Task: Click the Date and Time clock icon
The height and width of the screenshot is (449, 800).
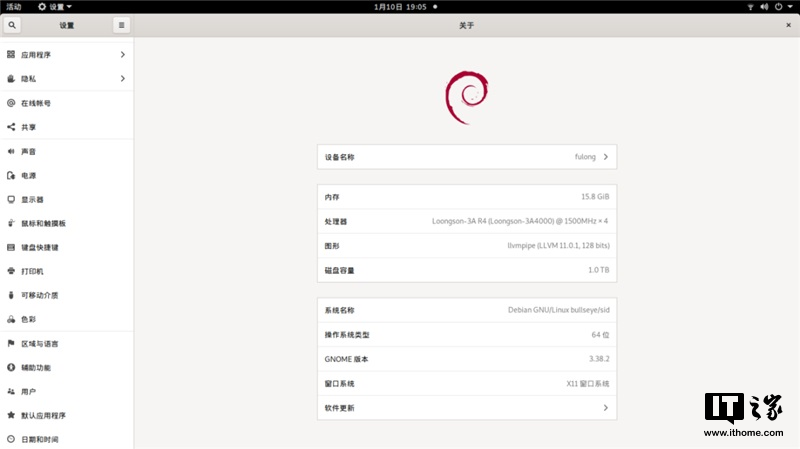Action: pos(11,439)
